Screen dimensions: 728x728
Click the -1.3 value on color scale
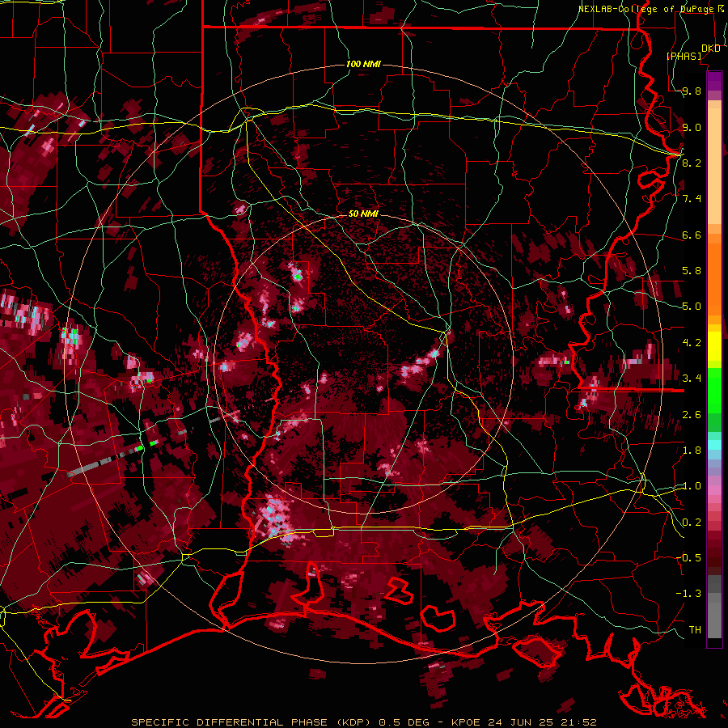[689, 594]
